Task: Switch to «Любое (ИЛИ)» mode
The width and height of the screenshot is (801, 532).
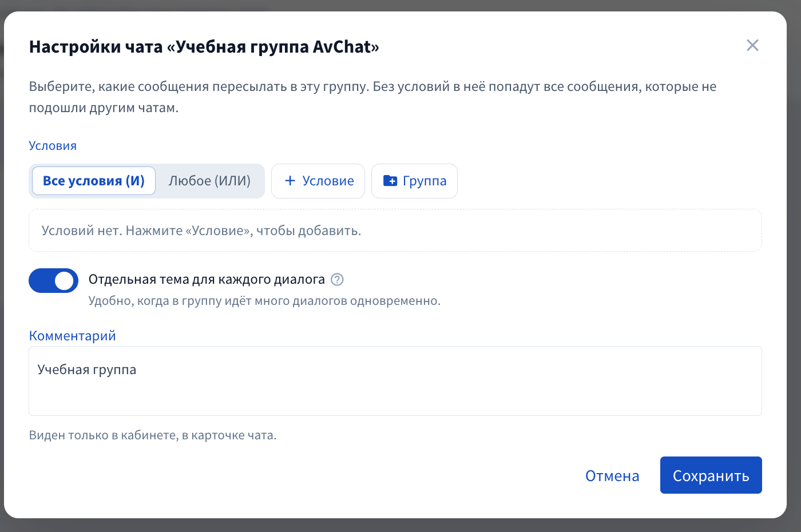Action: pyautogui.click(x=209, y=181)
